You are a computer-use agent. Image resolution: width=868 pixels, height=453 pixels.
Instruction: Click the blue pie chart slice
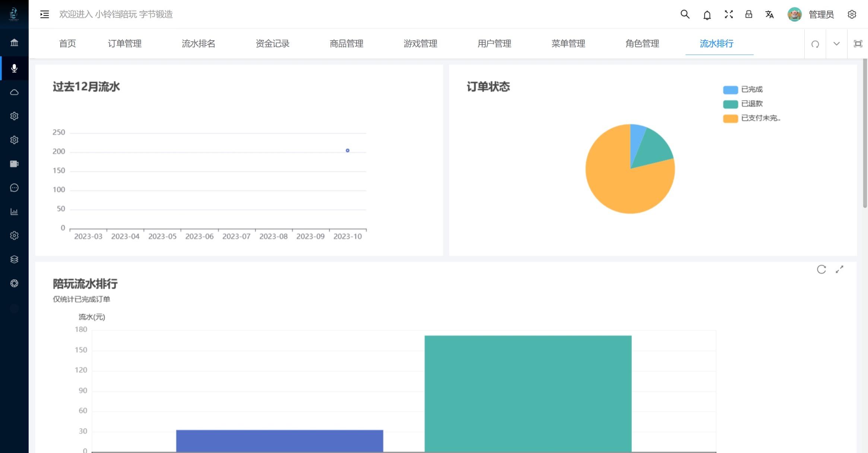[x=636, y=140]
